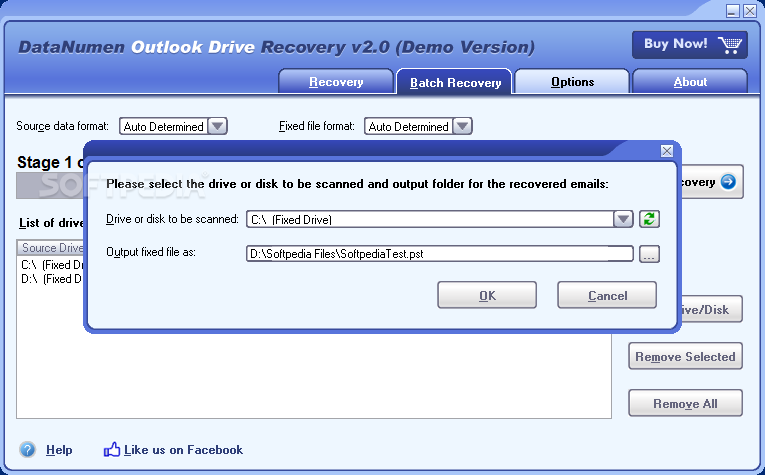Minimize the application window

pos(732,11)
